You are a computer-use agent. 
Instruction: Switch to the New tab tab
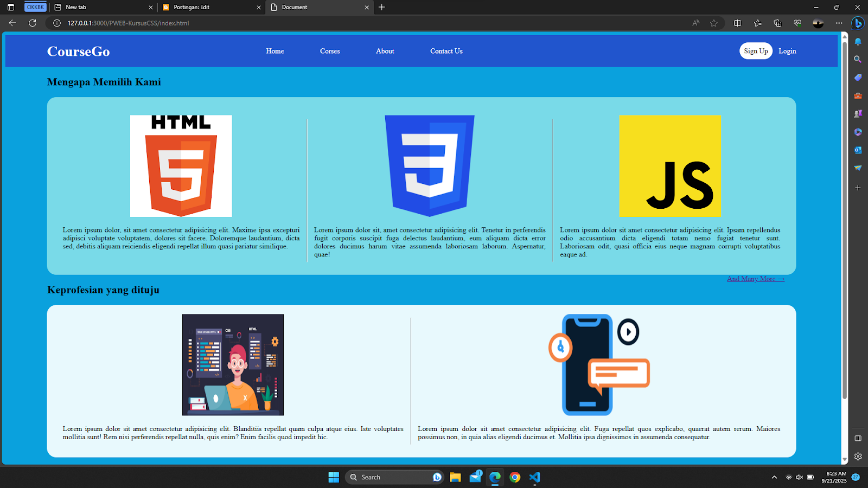pos(103,7)
